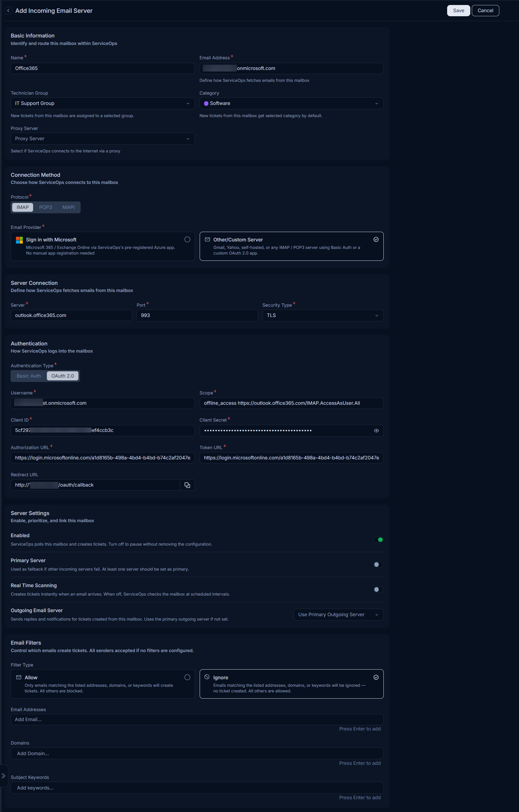
Task: Click the Add Email input field
Action: [x=197, y=719]
